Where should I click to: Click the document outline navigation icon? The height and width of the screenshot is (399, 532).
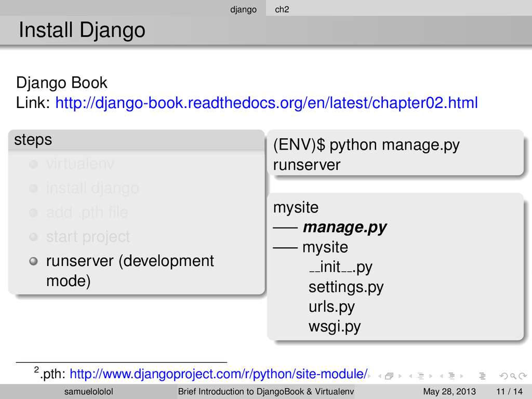coord(483,376)
